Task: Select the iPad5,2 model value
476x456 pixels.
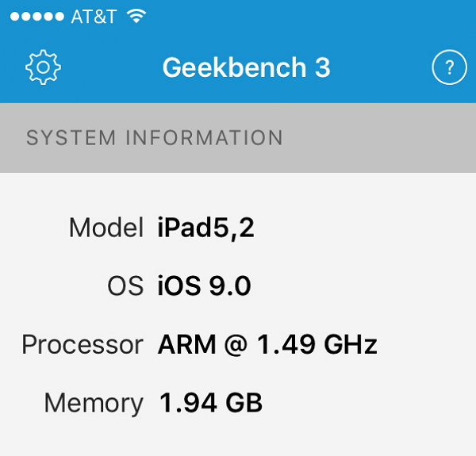Action: point(206,228)
